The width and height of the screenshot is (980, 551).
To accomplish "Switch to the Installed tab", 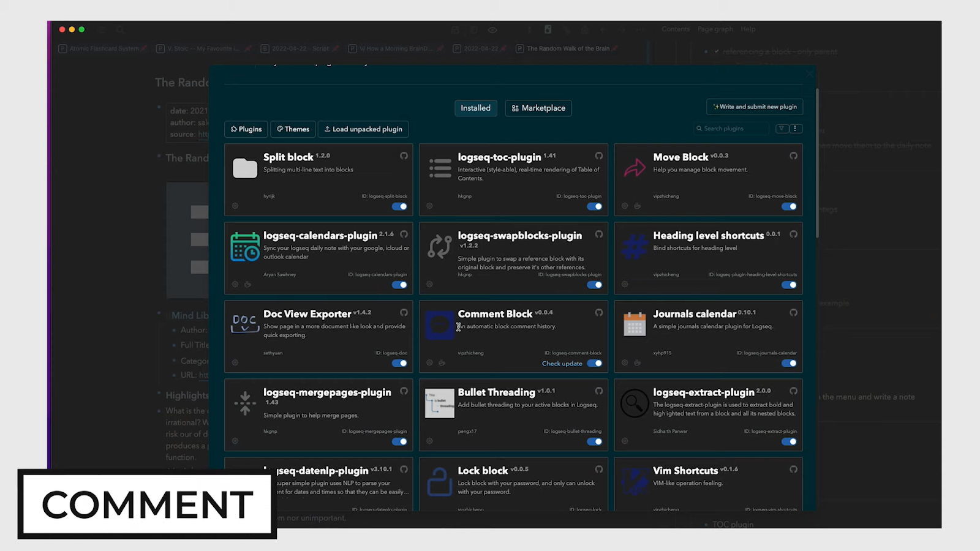I will 475,108.
